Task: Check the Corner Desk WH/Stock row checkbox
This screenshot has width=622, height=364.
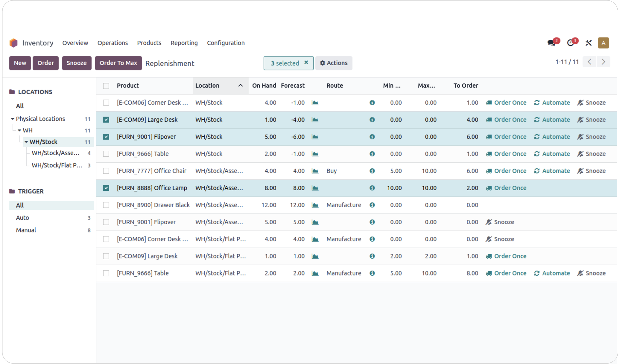Action: click(x=106, y=103)
